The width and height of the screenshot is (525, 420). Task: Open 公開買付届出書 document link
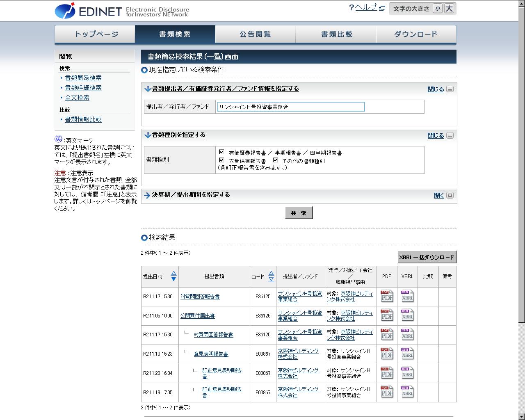197,316
